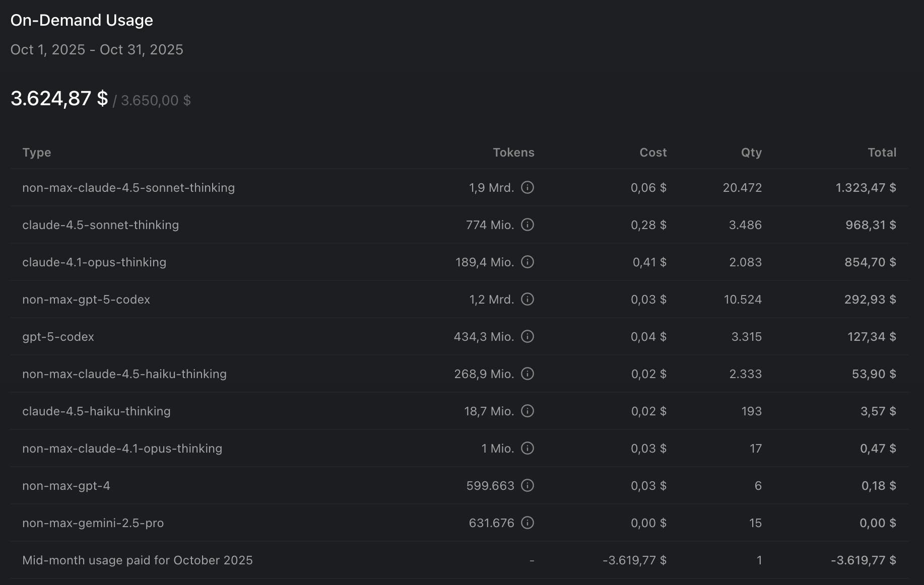
Task: Click the 1,9 Mrd. tokens value
Action: [x=491, y=187]
